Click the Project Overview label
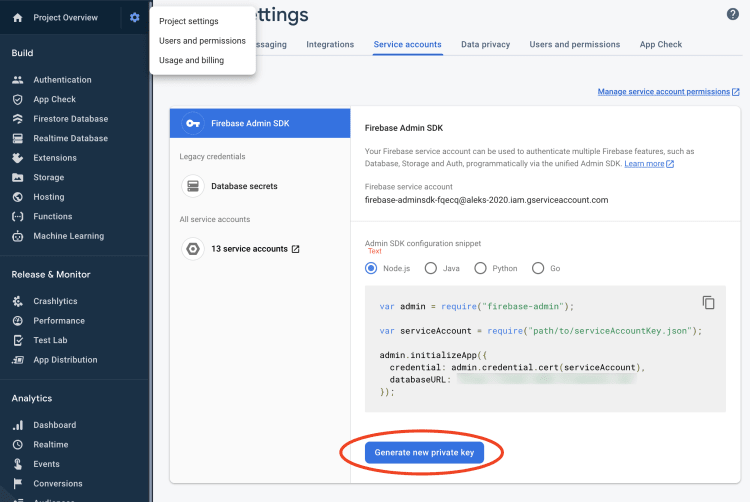 [x=66, y=18]
